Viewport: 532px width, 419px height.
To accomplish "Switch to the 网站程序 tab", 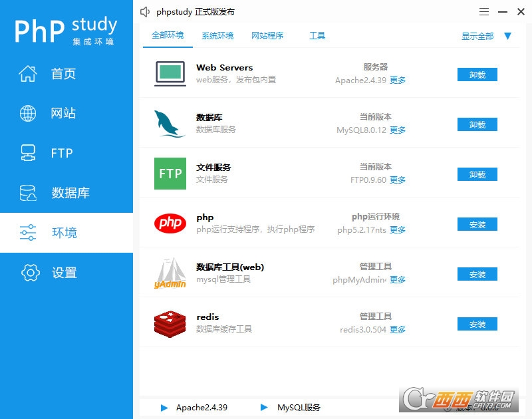I will click(x=267, y=35).
